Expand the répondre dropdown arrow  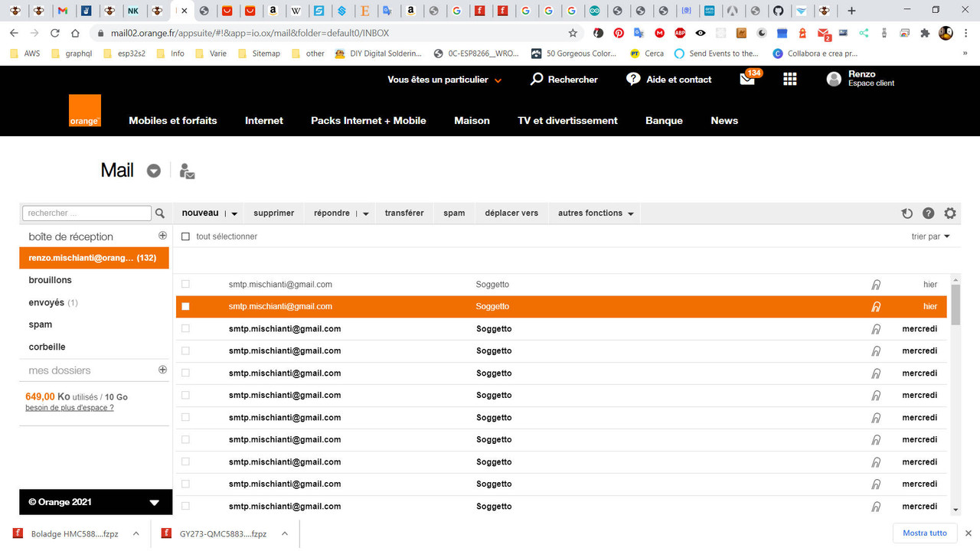click(366, 214)
